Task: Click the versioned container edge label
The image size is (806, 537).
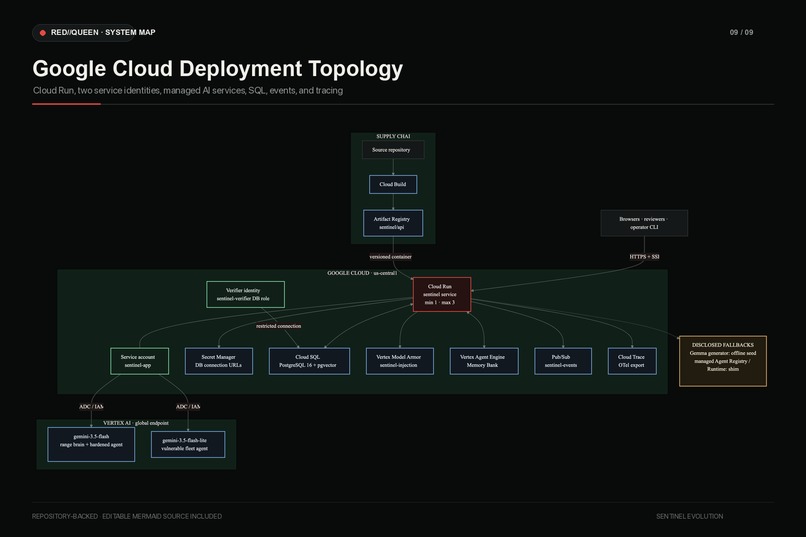Action: point(391,256)
